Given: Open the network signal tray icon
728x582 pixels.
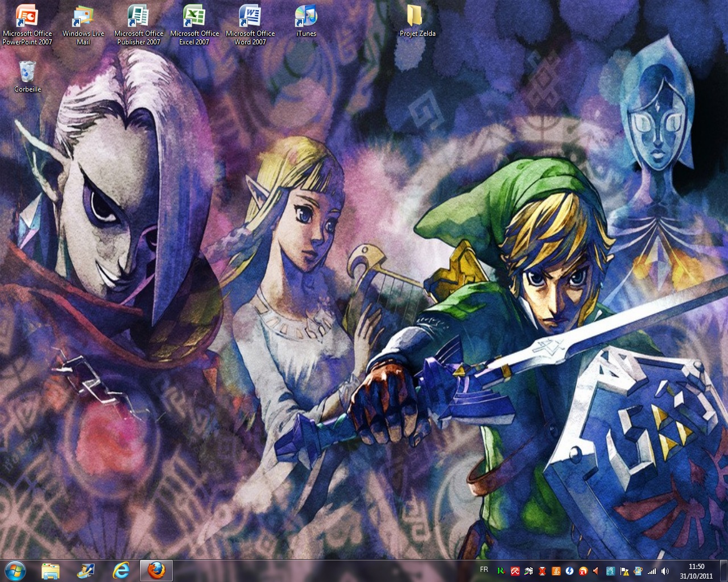Looking at the screenshot, I should tap(651, 571).
